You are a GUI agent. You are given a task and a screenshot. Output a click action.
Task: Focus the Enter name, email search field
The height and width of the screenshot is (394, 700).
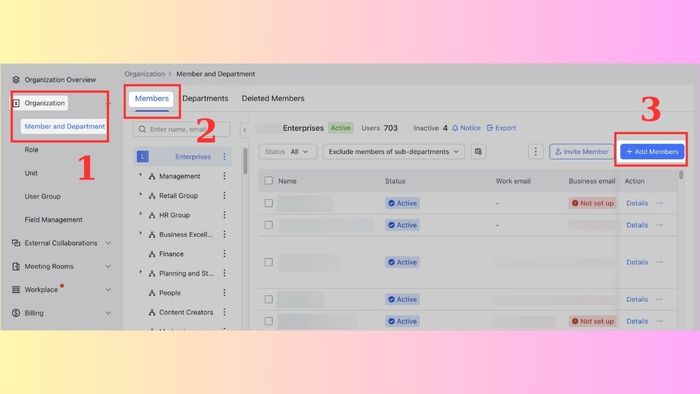(x=182, y=129)
